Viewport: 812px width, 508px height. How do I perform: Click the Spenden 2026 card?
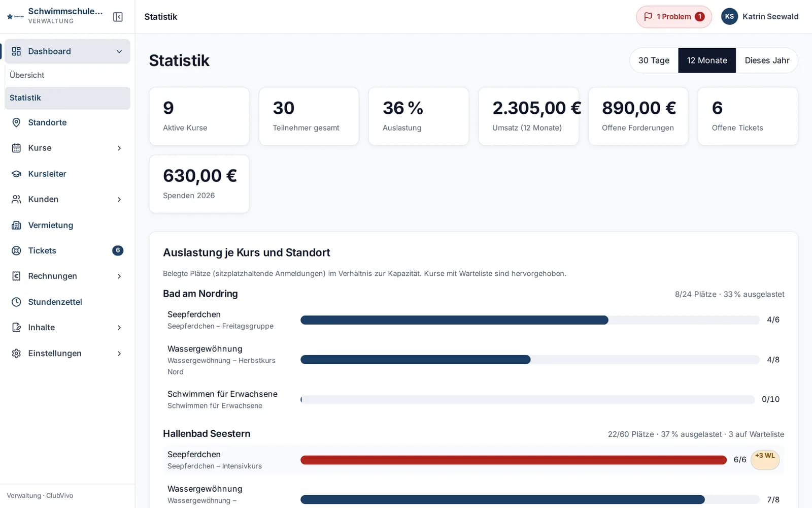199,184
